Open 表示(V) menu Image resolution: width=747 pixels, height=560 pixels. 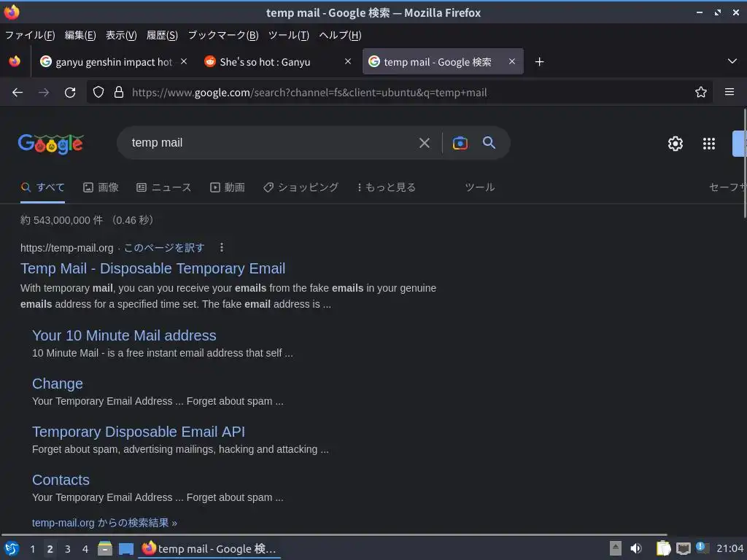tap(121, 35)
